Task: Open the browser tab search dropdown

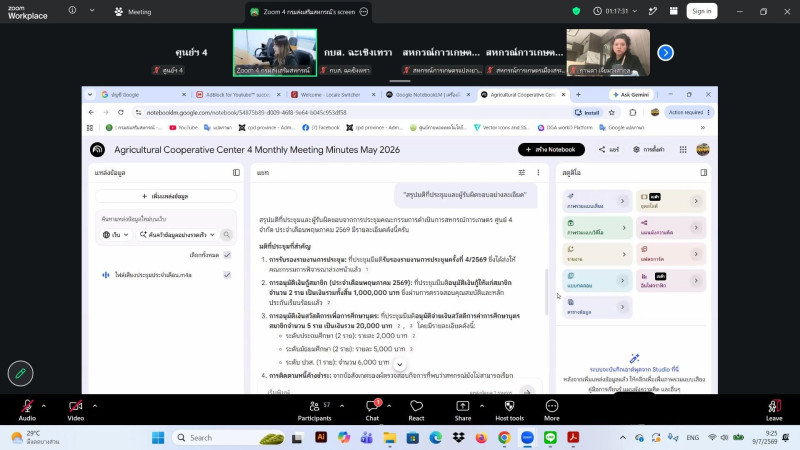Action: click(90, 94)
